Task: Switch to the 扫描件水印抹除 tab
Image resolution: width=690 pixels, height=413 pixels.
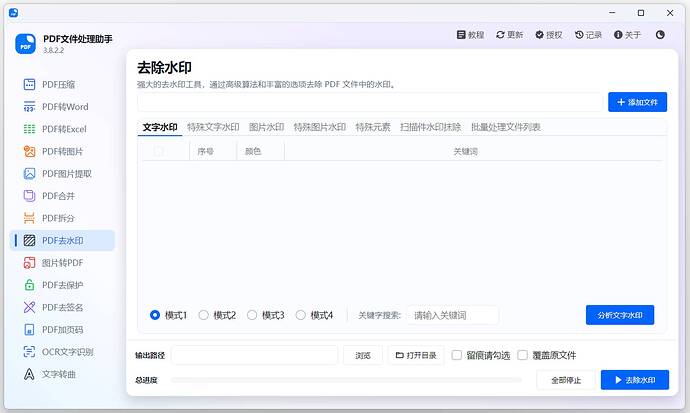Action: 431,127
